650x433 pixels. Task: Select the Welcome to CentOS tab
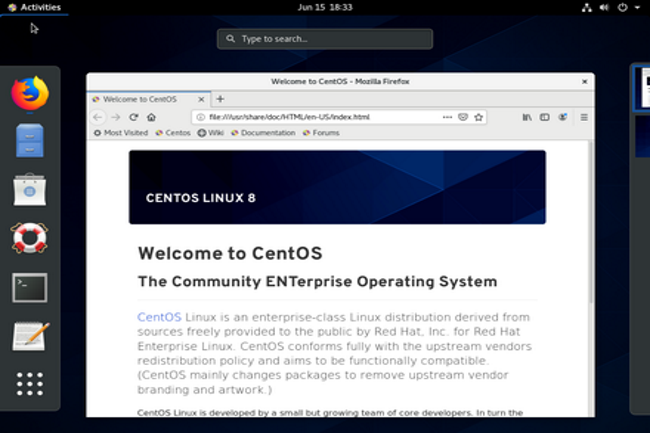(x=148, y=99)
